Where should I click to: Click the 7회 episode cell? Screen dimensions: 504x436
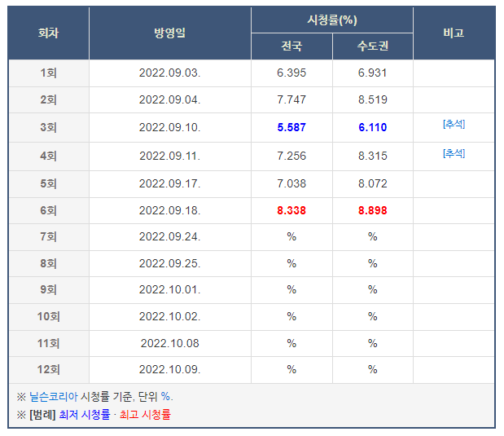coord(49,237)
